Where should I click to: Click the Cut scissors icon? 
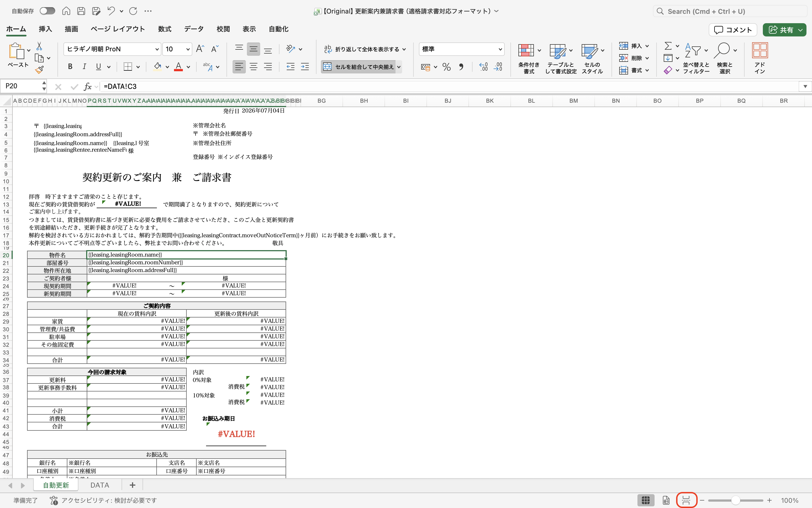click(39, 46)
